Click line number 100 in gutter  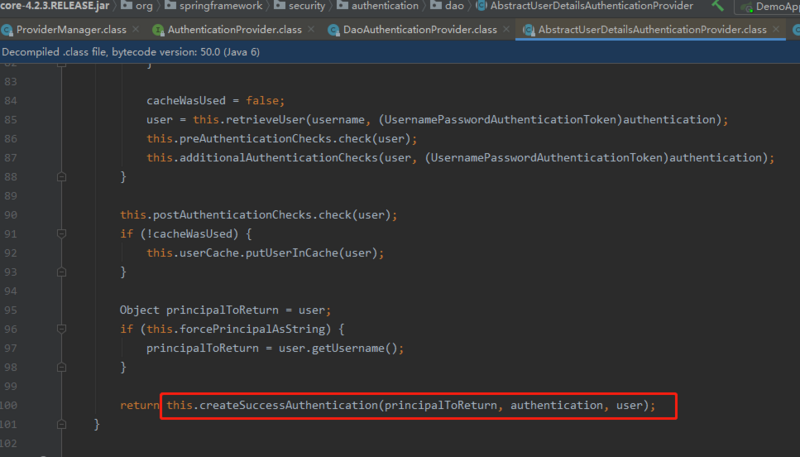(9, 405)
